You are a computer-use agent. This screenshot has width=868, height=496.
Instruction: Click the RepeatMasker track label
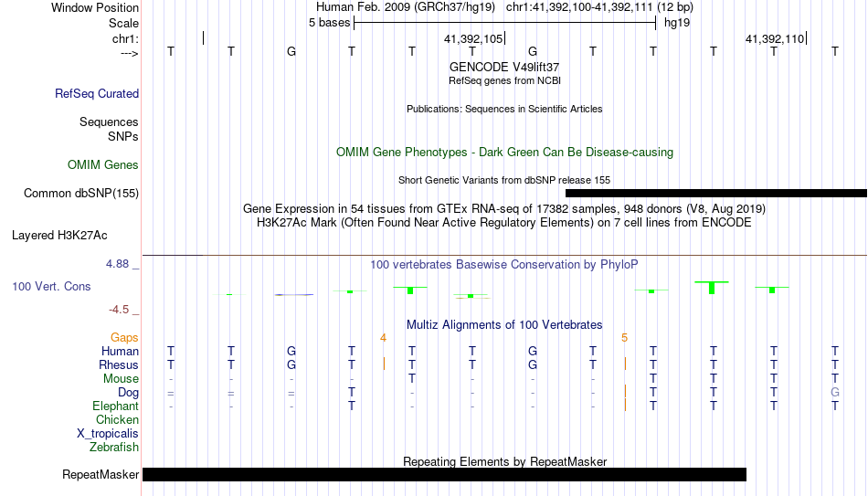coord(101,474)
